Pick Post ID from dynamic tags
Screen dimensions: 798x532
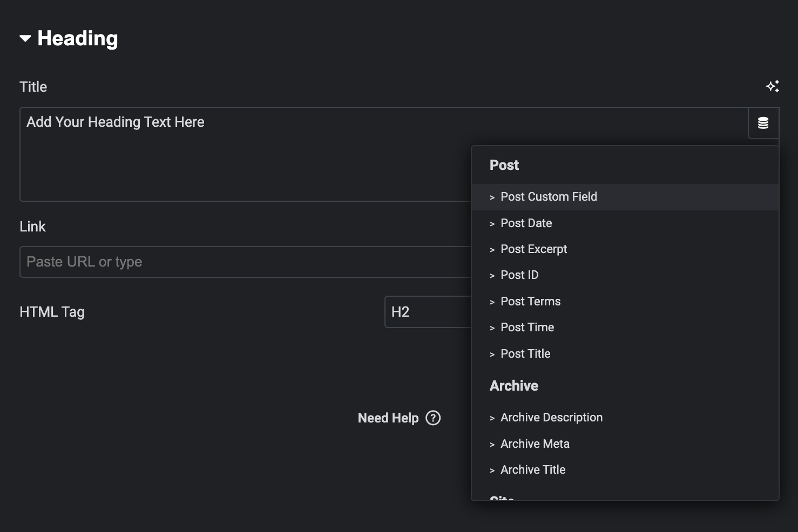coord(519,275)
